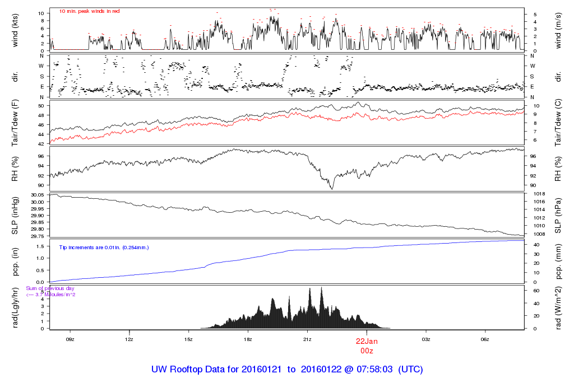Click the '21z' time axis tick label
Viewport: 574px width, 392px height.
[307, 339]
